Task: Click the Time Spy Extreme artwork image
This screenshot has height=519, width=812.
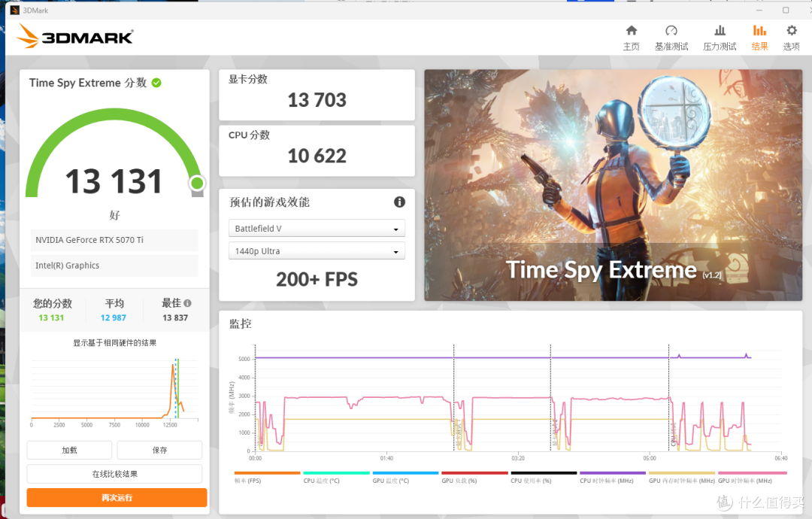Action: click(x=614, y=185)
